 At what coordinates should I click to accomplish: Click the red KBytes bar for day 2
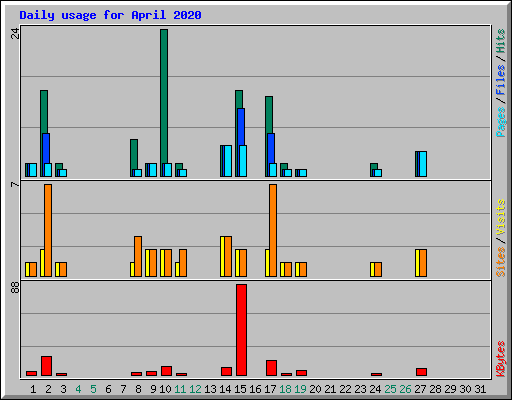(x=46, y=366)
